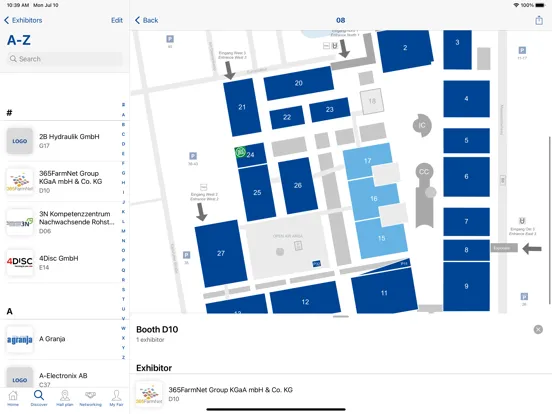Select hall 26 on map
This screenshot has width=552, height=414.
pos(298,185)
